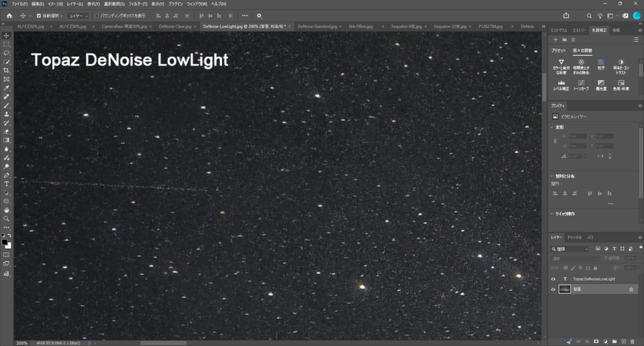Click the background color swatch
Screen dimensions: 644x346
point(8,246)
